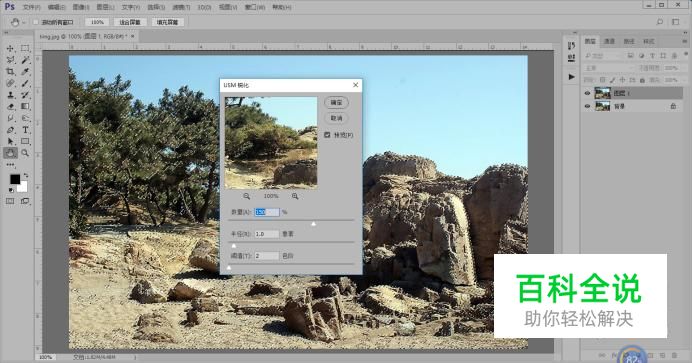
Task: Click the 100% button in options bar
Action: click(97, 22)
